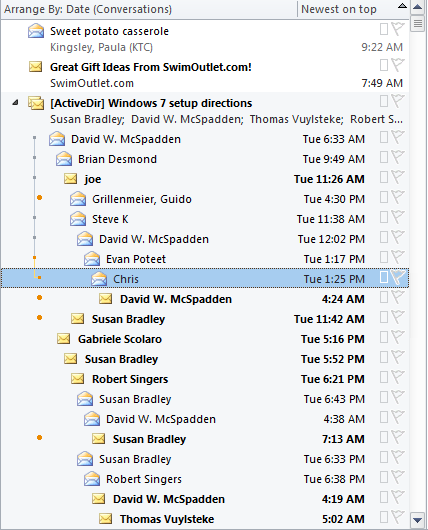Click category box for Sweet potato casserole
Screen dimensions: 428x530
pyautogui.click(x=384, y=29)
